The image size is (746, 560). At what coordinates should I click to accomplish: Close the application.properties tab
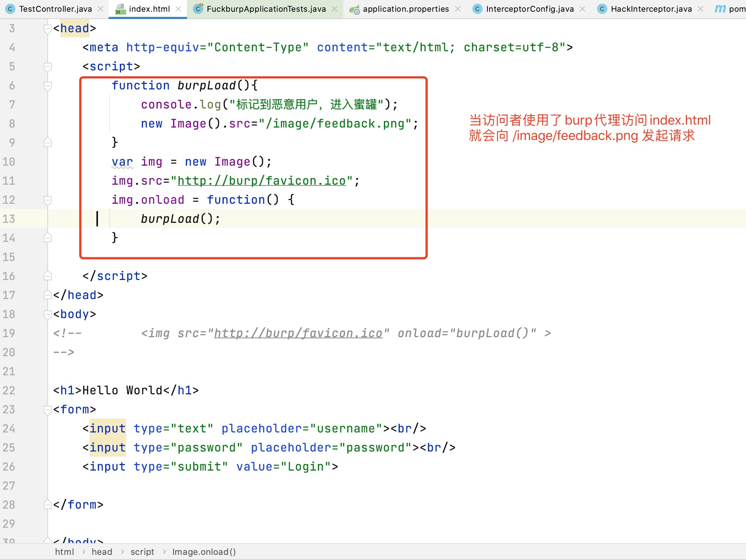(x=458, y=9)
